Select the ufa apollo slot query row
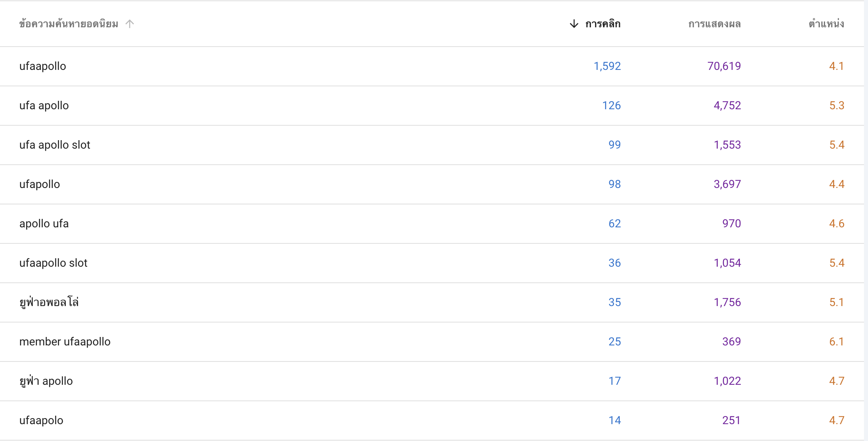Viewport: 868px width, 441px height. click(x=432, y=145)
